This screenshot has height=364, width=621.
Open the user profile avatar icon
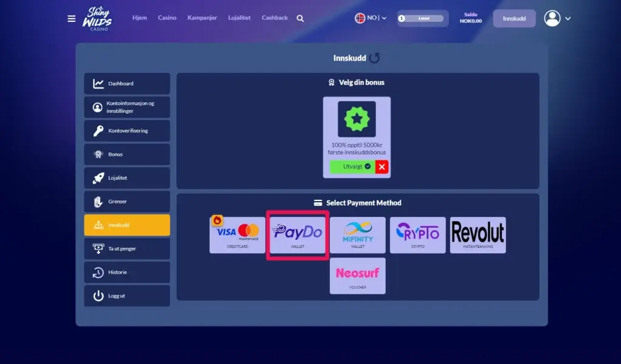pos(552,18)
